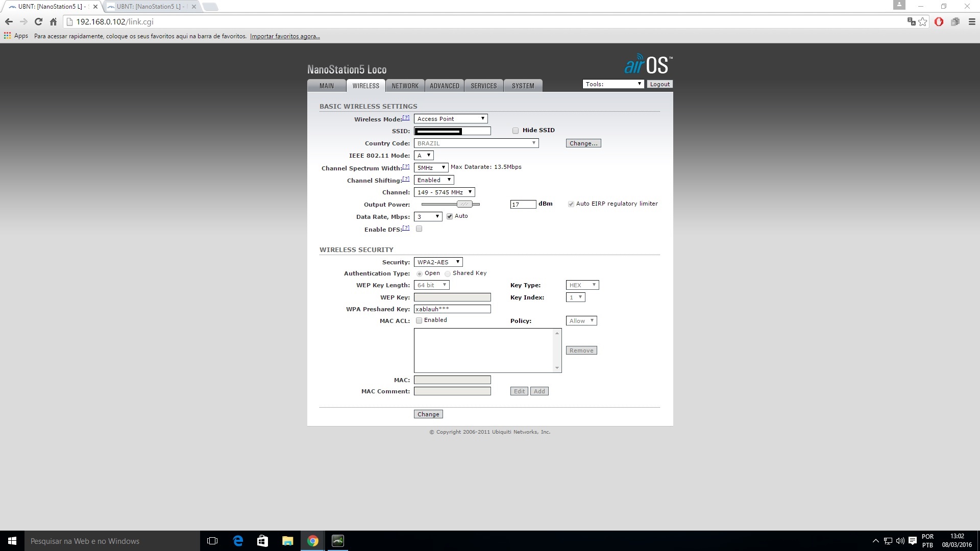Open the Tools dropdown
This screenshot has height=551, width=980.
613,84
